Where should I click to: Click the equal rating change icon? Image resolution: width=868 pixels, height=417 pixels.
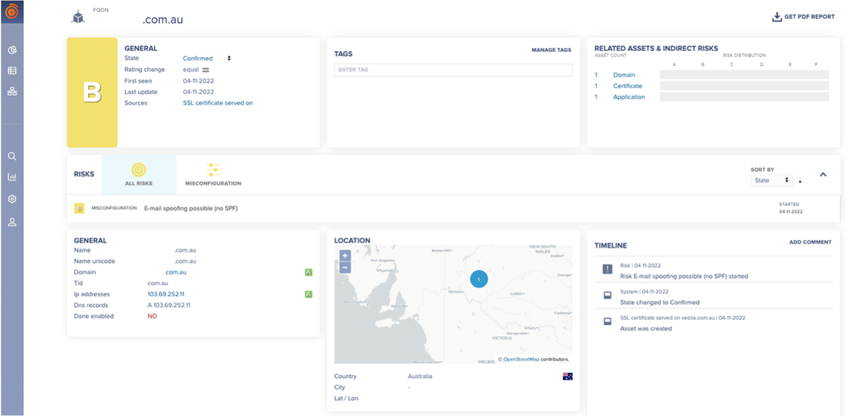pyautogui.click(x=206, y=70)
